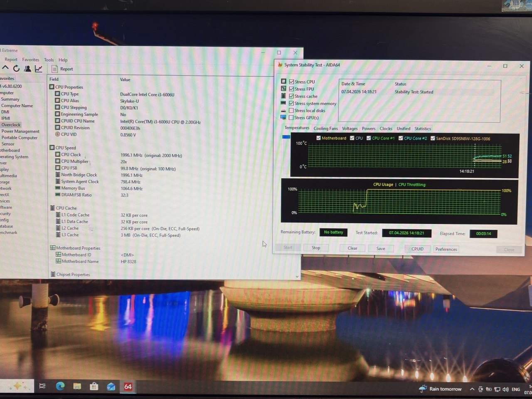The height and width of the screenshot is (399, 532).
Task: Enable the Stress local disks option
Action: [291, 111]
